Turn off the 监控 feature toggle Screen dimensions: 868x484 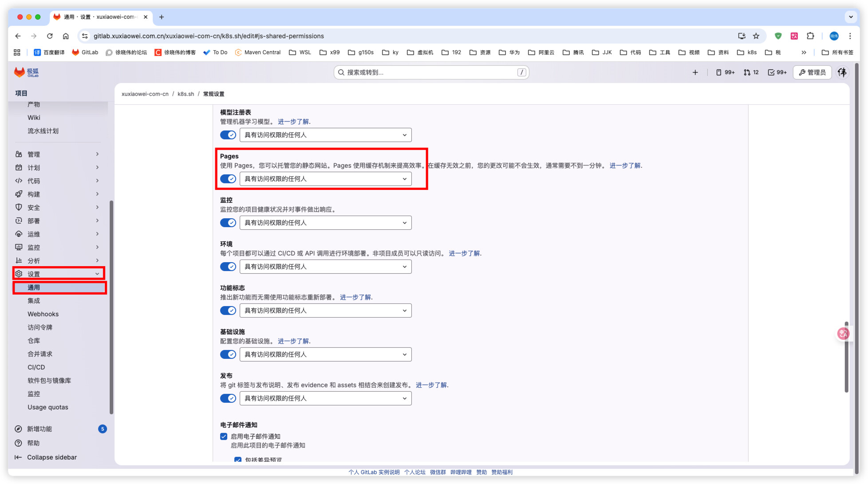228,223
